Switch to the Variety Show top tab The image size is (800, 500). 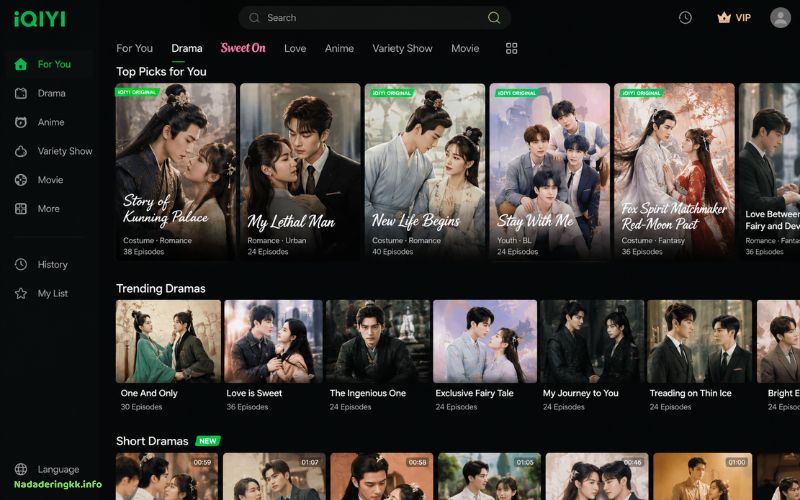402,48
